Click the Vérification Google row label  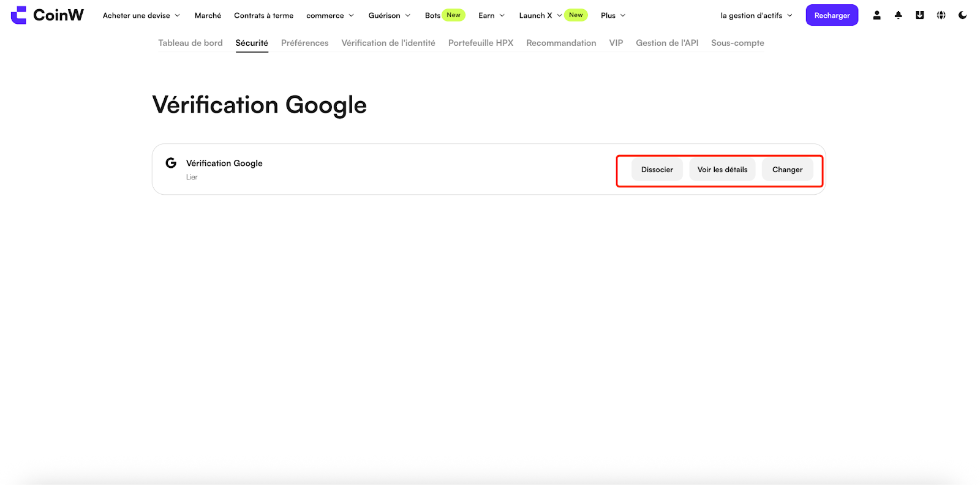pyautogui.click(x=224, y=163)
